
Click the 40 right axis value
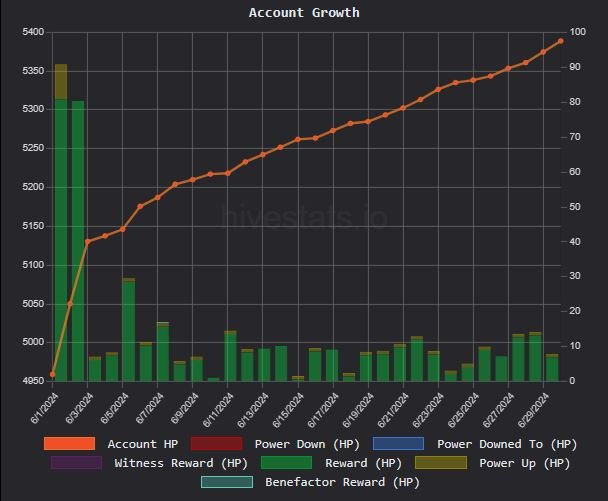tap(575, 242)
